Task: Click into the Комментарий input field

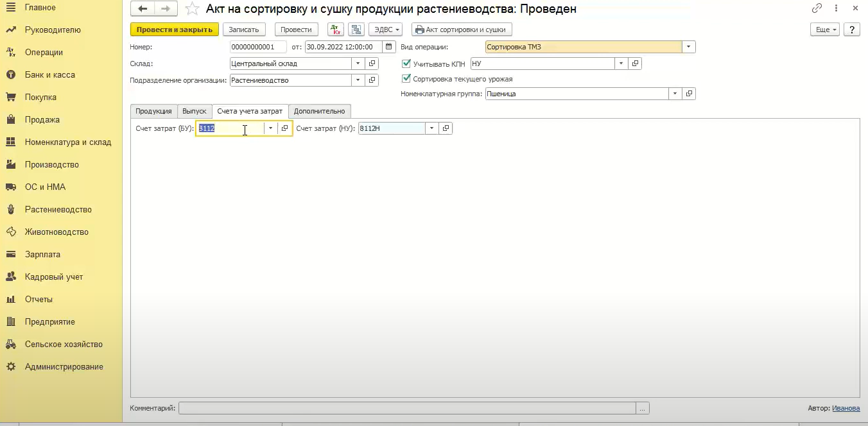Action: [x=406, y=408]
